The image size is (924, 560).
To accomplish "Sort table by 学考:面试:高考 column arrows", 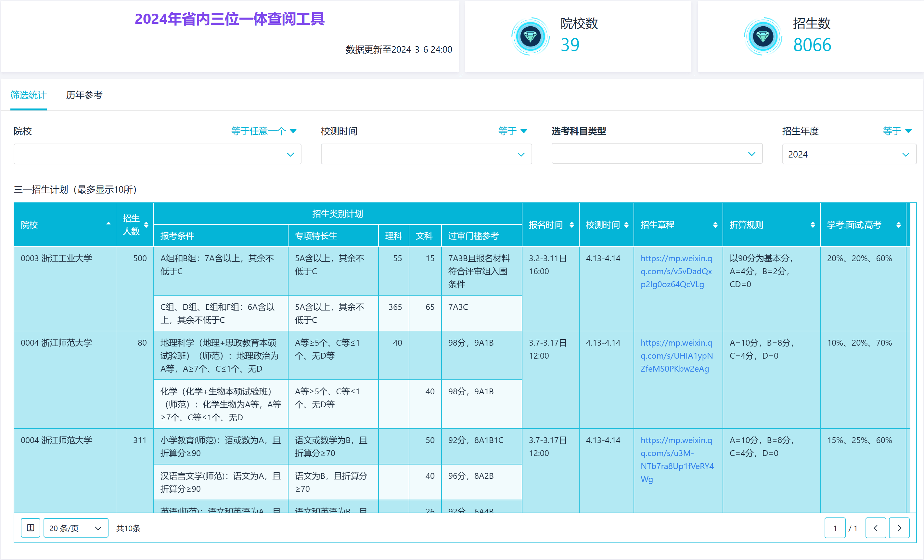I will click(x=899, y=224).
